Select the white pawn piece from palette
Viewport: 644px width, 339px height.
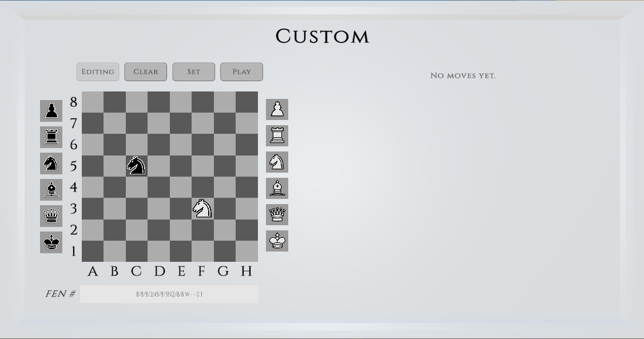[277, 110]
